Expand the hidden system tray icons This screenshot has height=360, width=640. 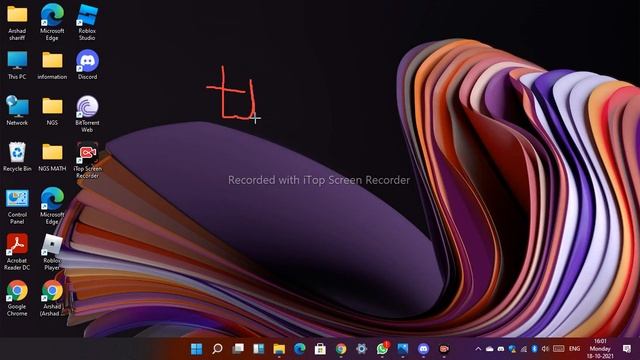(x=478, y=349)
